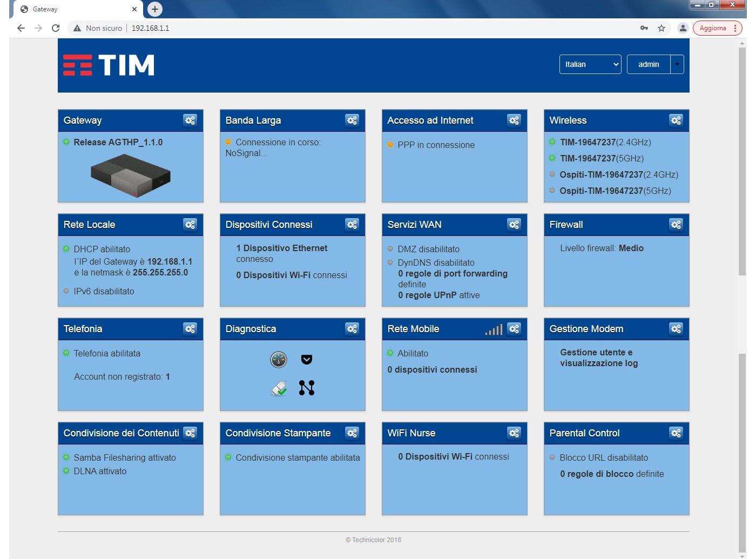756x559 pixels.
Task: Open the Telefonia card header
Action: coord(83,329)
